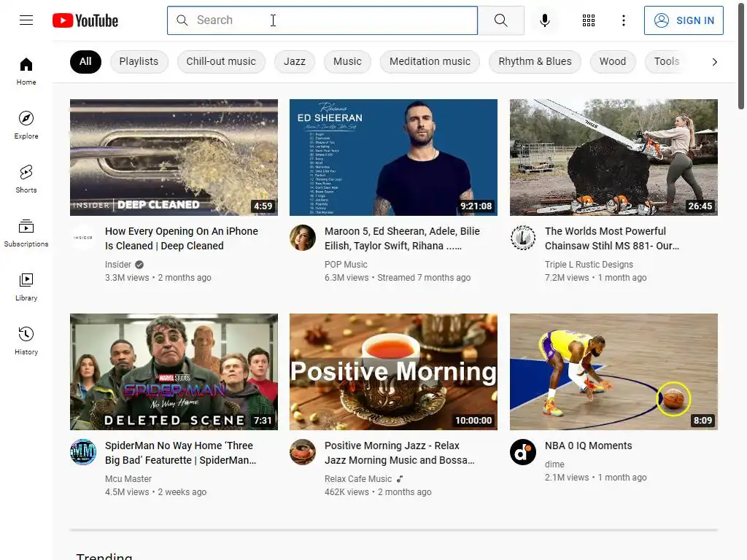This screenshot has width=747, height=560.
Task: Select the Tools filter chip
Action: tap(667, 61)
